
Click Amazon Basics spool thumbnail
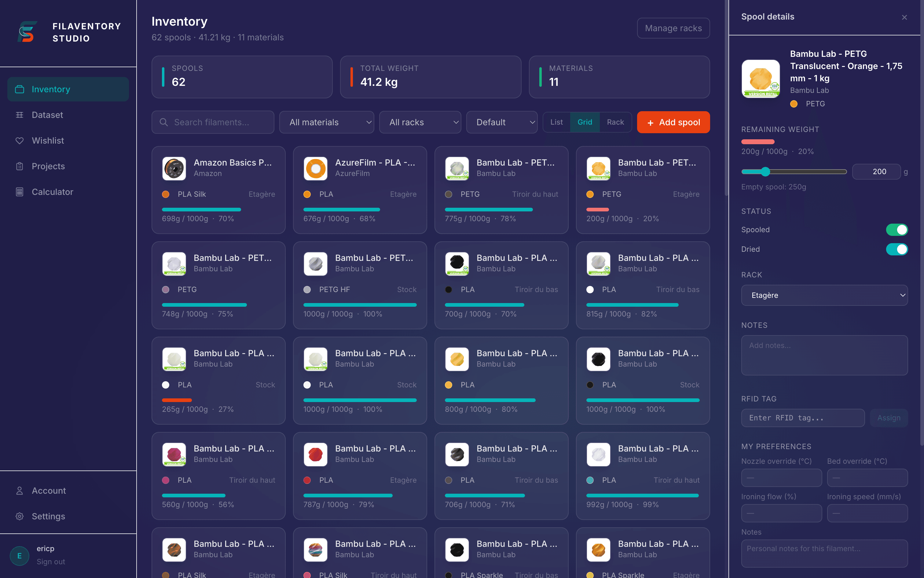(174, 168)
